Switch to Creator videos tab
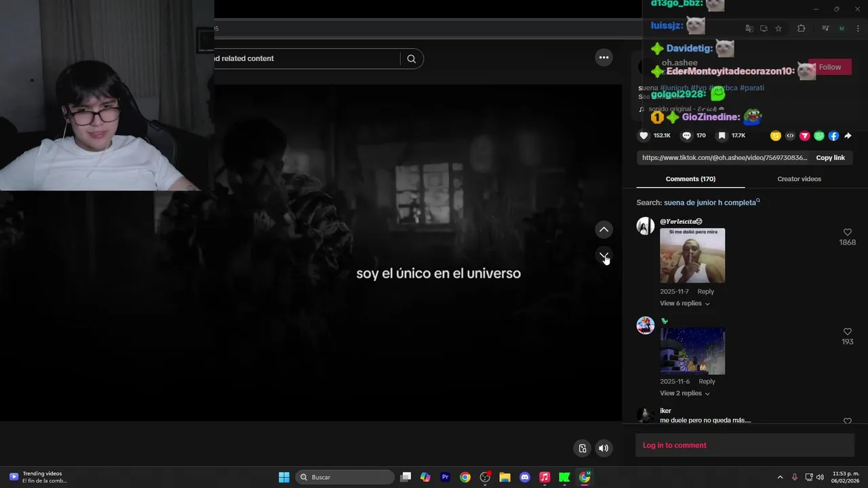 coord(799,179)
